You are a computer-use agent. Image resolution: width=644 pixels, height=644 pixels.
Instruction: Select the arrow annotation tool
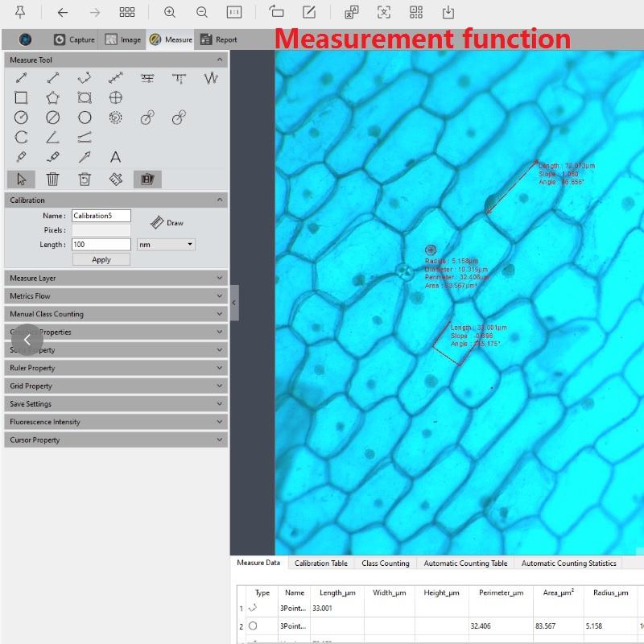point(85,157)
